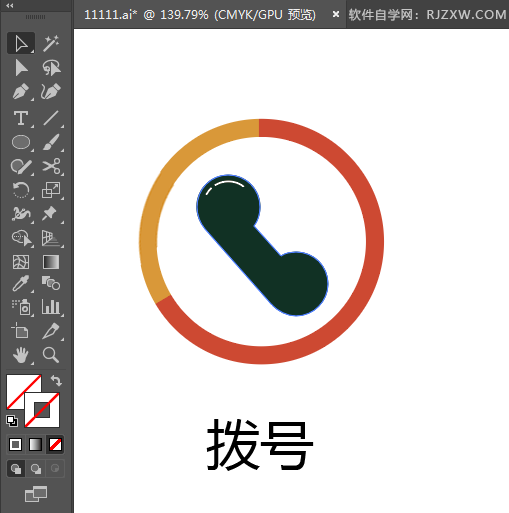The image size is (509, 513).
Task: Change the screen mode
Action: click(x=36, y=494)
